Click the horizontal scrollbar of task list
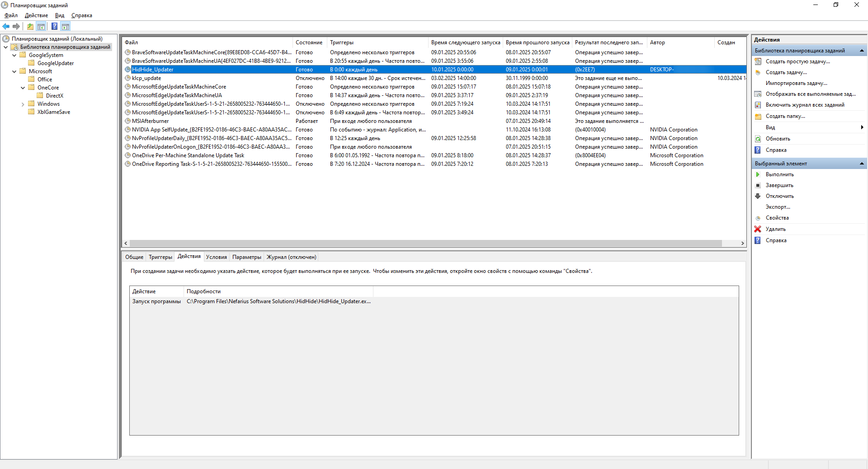Screen dimensions: 868x469 pyautogui.click(x=425, y=243)
